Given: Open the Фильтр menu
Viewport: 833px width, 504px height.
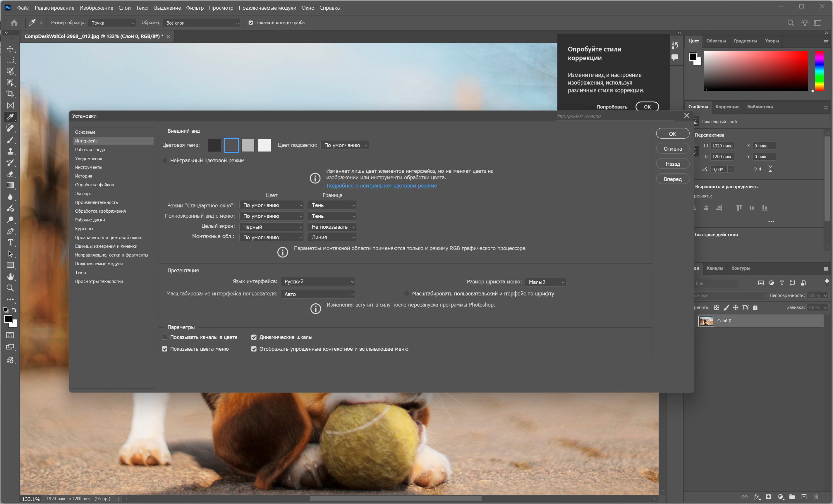Looking at the screenshot, I should tap(195, 8).
